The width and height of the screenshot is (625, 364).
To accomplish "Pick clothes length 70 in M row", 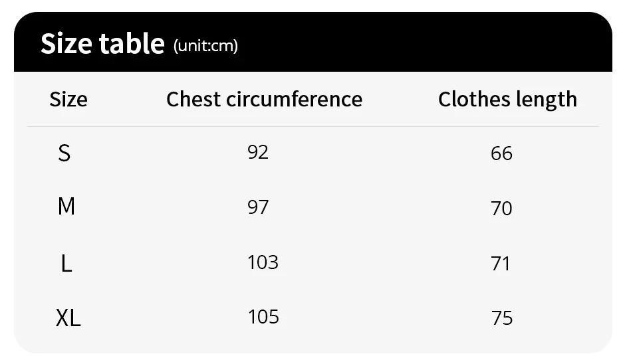I will (x=501, y=209).
